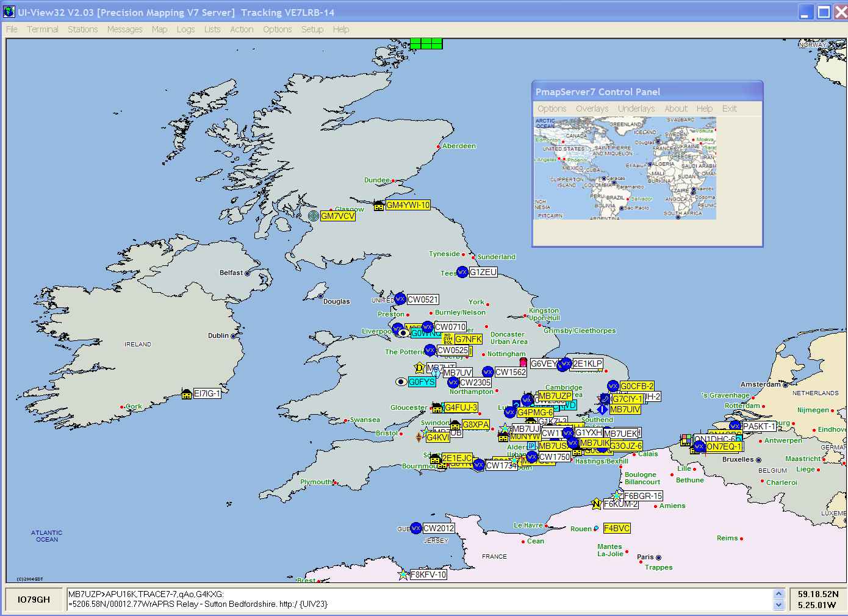Click the CW1750 WX station icon

point(532,457)
